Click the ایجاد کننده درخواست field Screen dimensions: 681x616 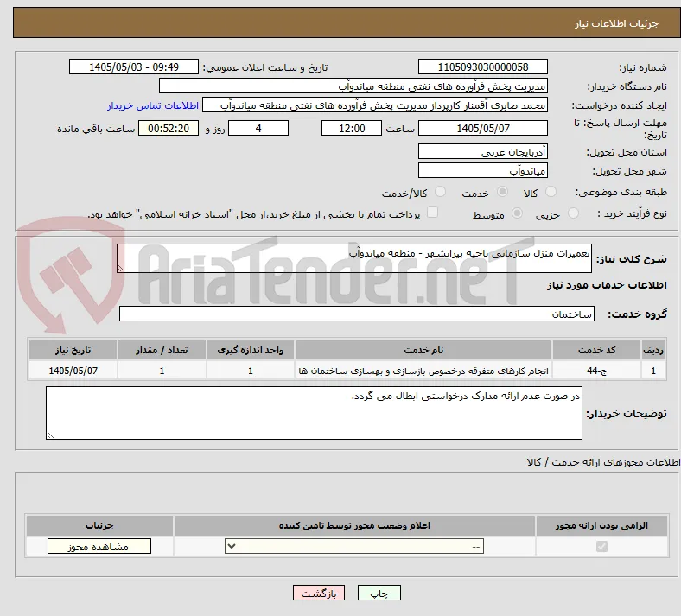[375, 105]
